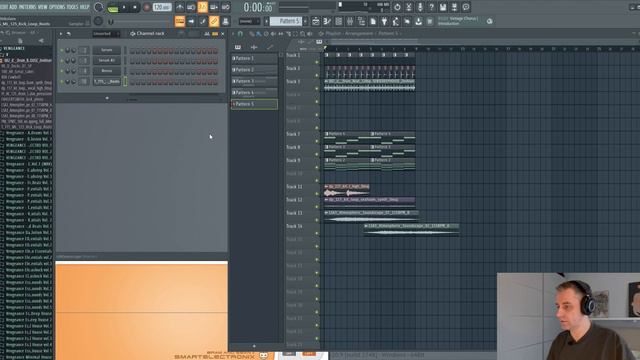Viewport: 640px width, 360px height.
Task: Open the TOOLS menu
Action: pos(72,7)
